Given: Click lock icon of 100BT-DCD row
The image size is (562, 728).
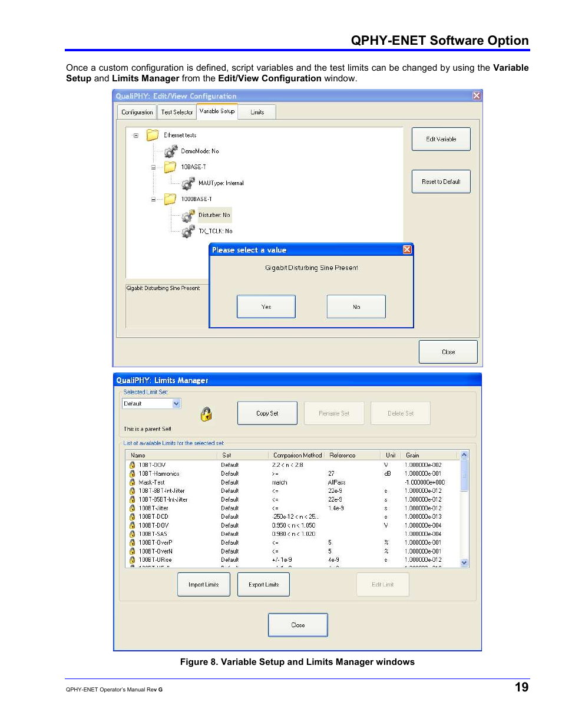Looking at the screenshot, I should pos(133,516).
